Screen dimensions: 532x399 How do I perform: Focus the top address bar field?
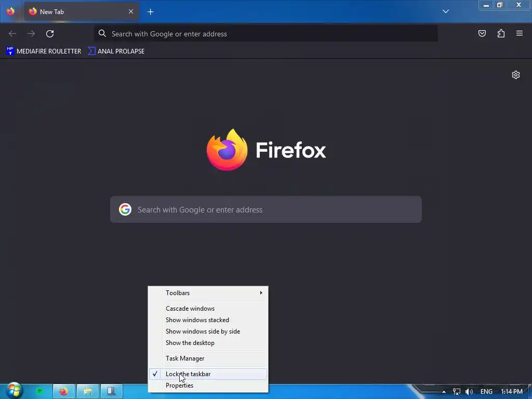tap(265, 34)
